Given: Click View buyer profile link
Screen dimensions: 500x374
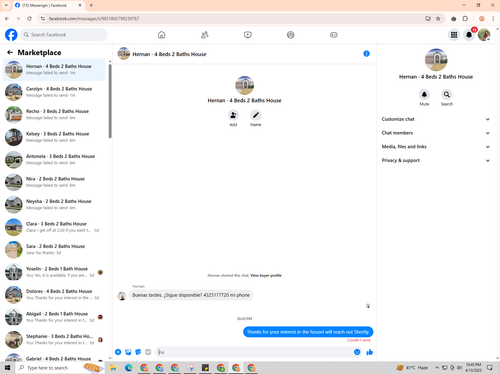Looking at the screenshot, I should click(266, 275).
